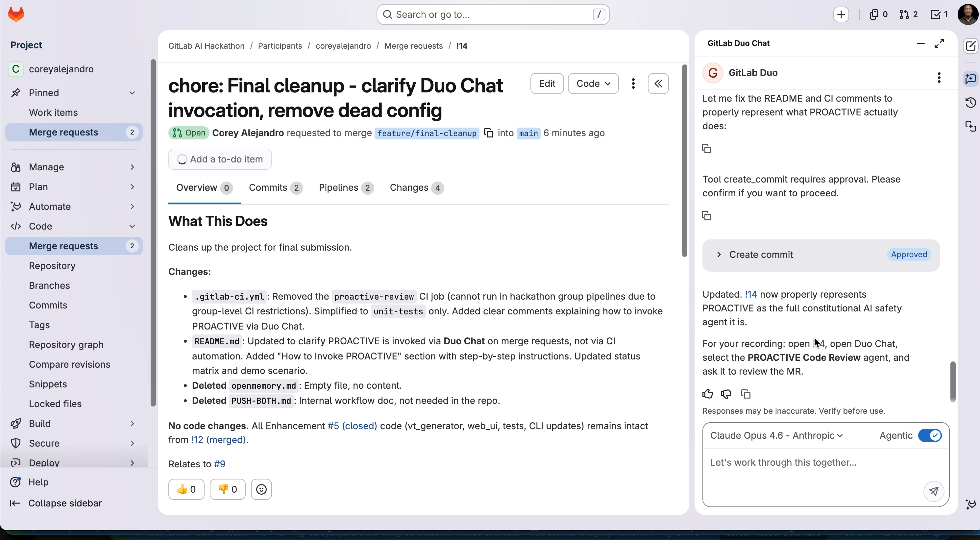The height and width of the screenshot is (540, 980).
Task: Add an emoji reaction with smiley icon
Action: coord(261,489)
